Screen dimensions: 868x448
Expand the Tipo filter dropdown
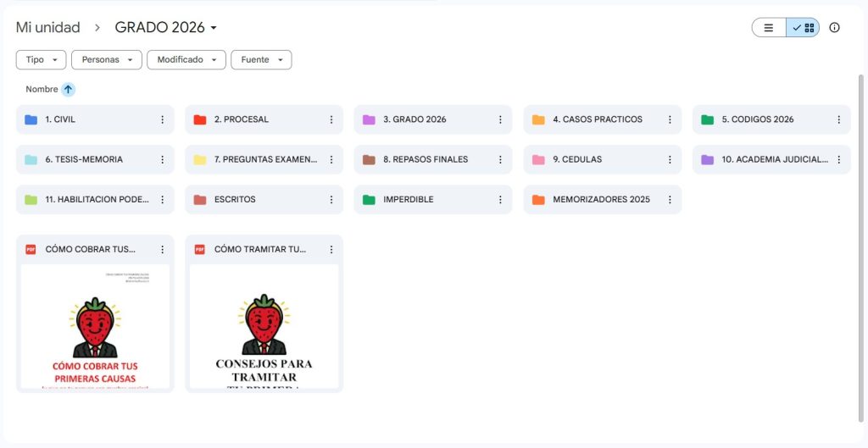pos(41,60)
